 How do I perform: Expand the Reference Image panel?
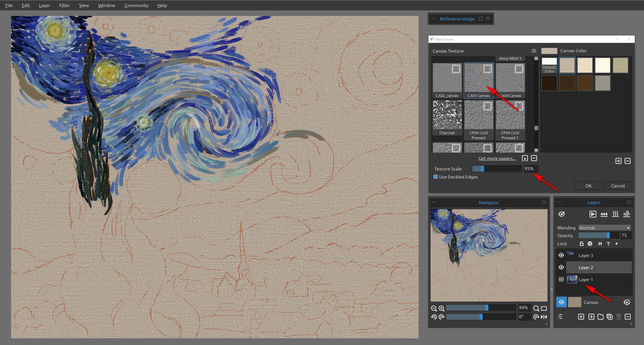coord(481,19)
